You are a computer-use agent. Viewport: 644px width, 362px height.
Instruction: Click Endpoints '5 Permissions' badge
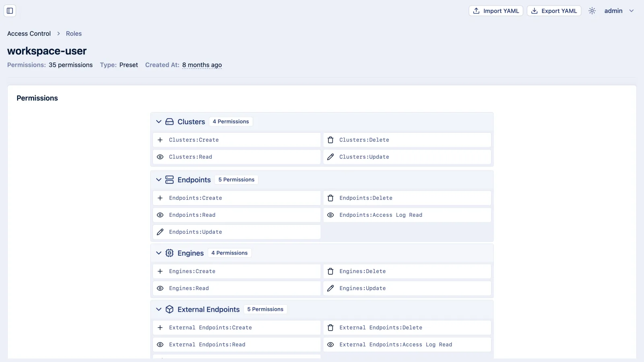click(x=236, y=180)
